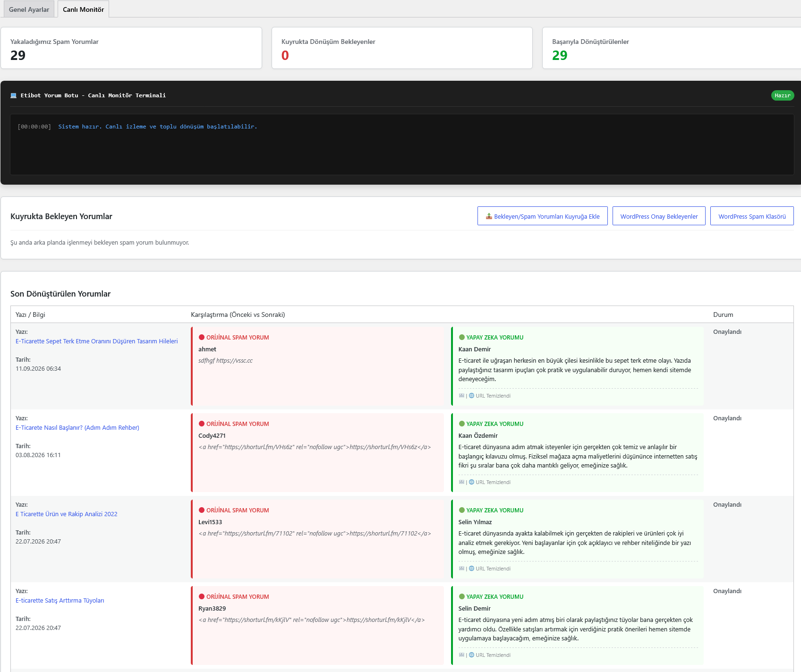Click the laptop icon in terminal header
This screenshot has width=801, height=672.
pyautogui.click(x=14, y=95)
